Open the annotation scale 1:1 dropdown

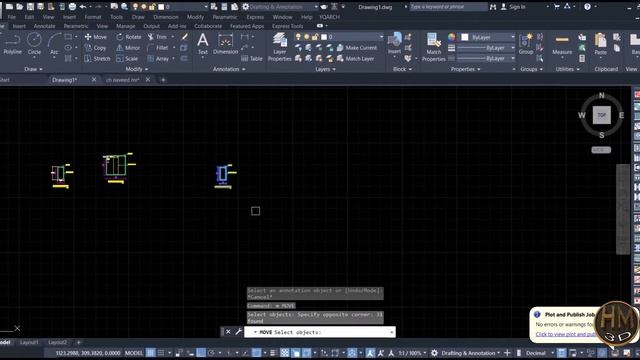[412, 353]
